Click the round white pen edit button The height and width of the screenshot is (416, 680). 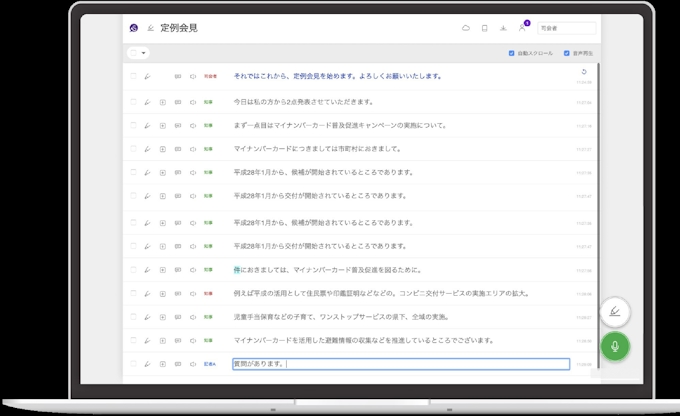click(616, 312)
